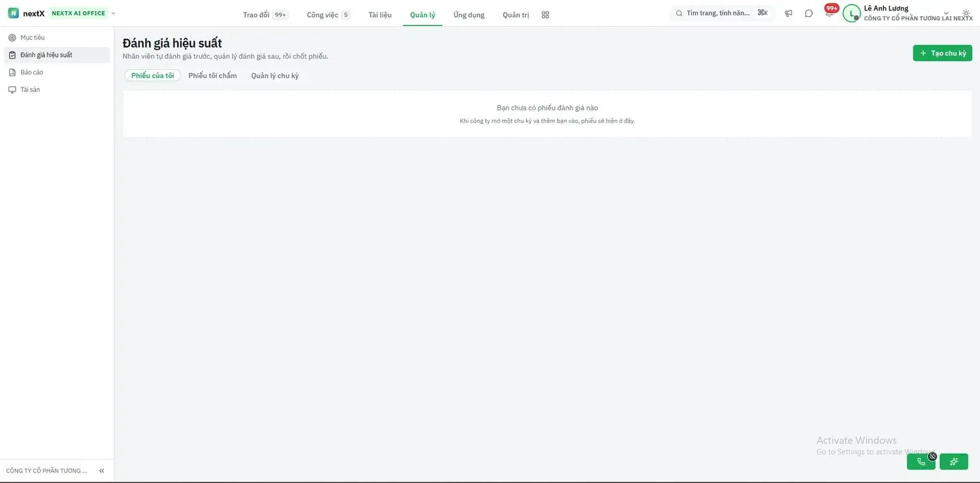Collapse the sidebar with double-chevron icon

tap(101, 471)
